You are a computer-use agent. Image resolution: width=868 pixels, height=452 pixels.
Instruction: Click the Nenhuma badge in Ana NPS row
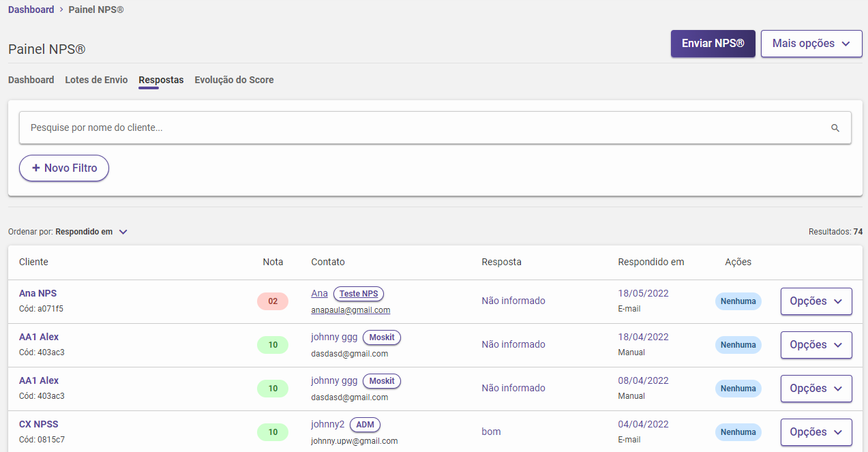tap(738, 301)
